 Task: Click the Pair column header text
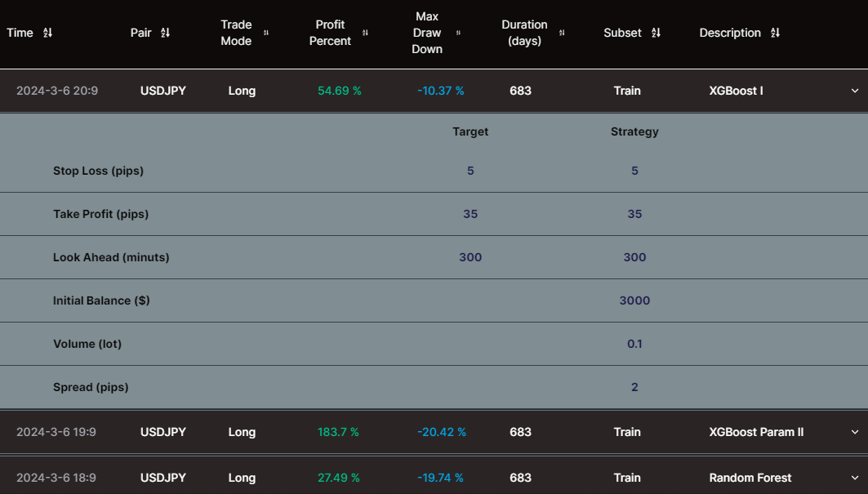(140, 33)
